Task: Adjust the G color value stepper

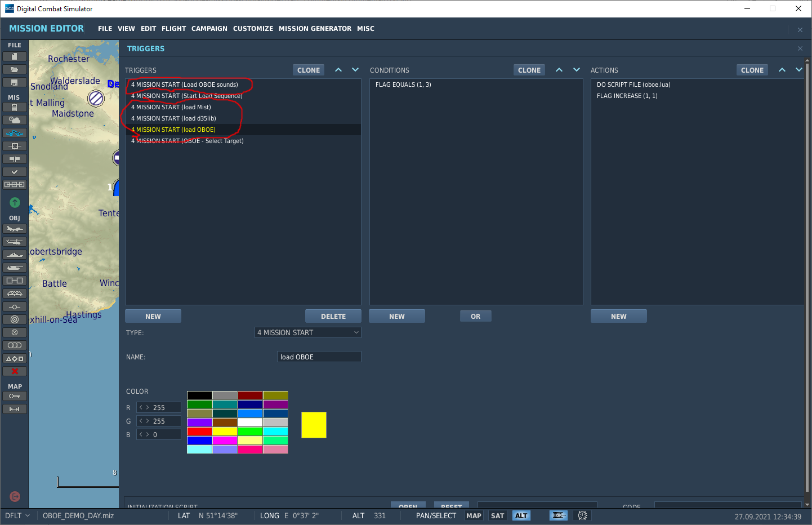Action: coord(144,421)
